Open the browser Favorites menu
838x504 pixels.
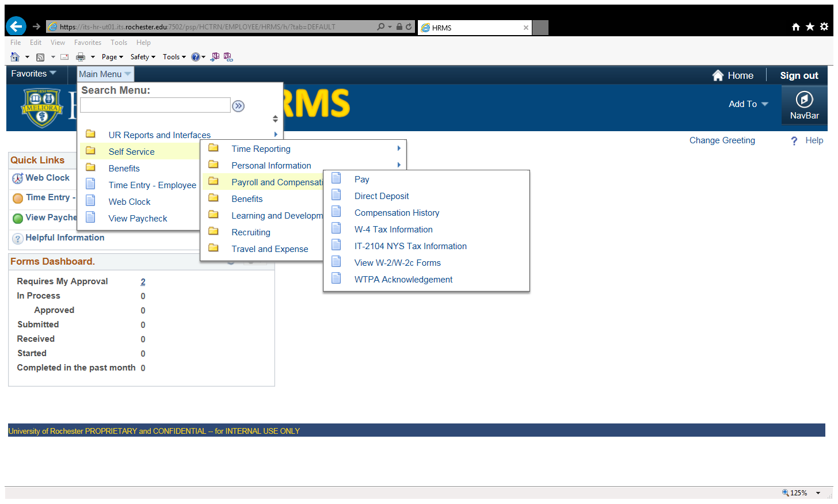87,43
